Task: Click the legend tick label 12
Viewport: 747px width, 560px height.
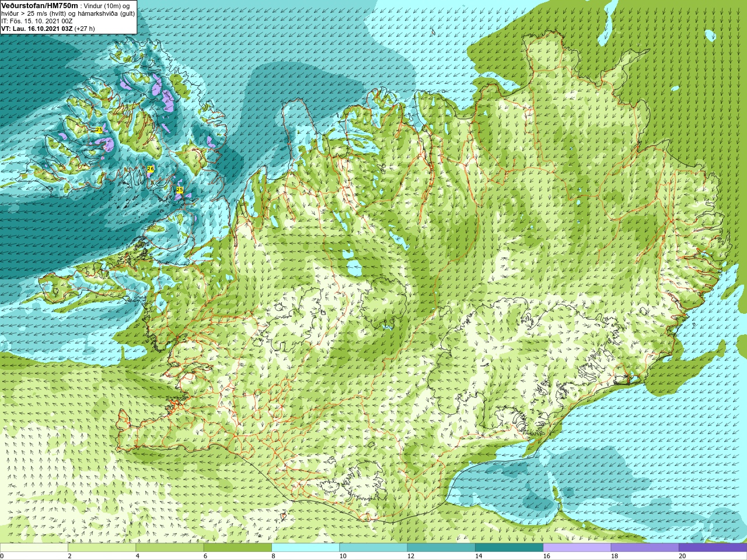Action: tap(411, 556)
